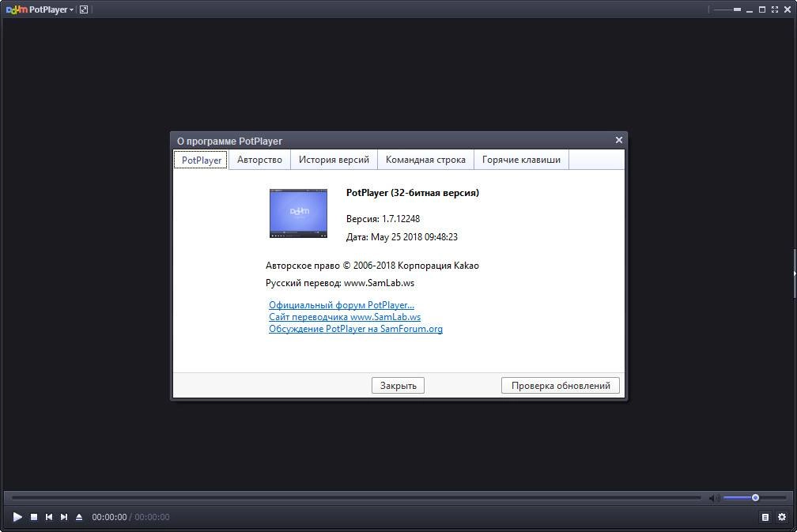
Task: Toggle always-on-top pin icon in title bar
Action: [84, 9]
